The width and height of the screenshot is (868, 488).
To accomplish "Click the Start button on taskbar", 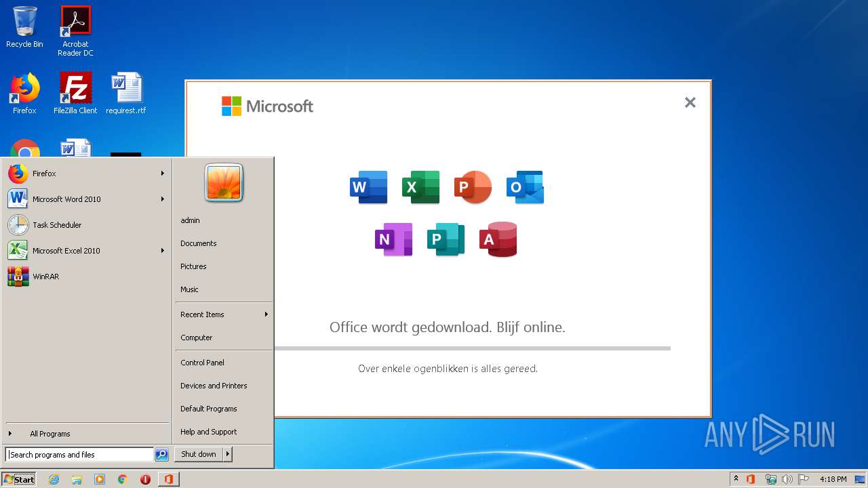I will pos(19,479).
